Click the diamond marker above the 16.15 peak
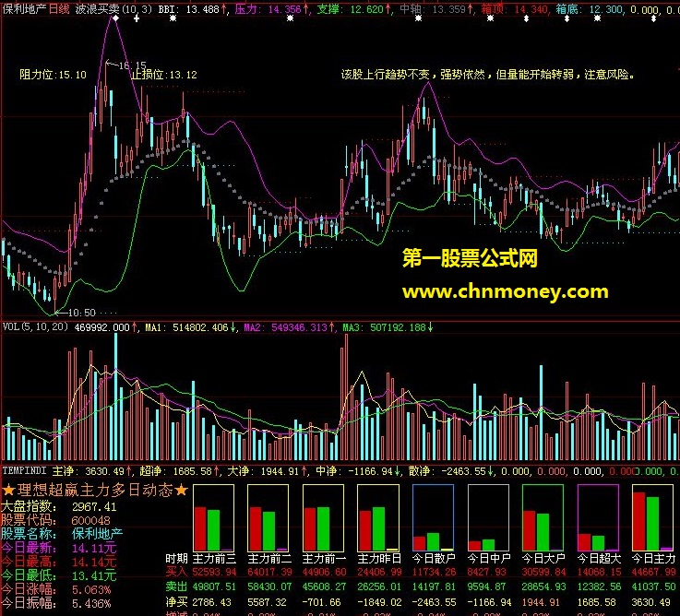680x616 pixels. tap(115, 18)
